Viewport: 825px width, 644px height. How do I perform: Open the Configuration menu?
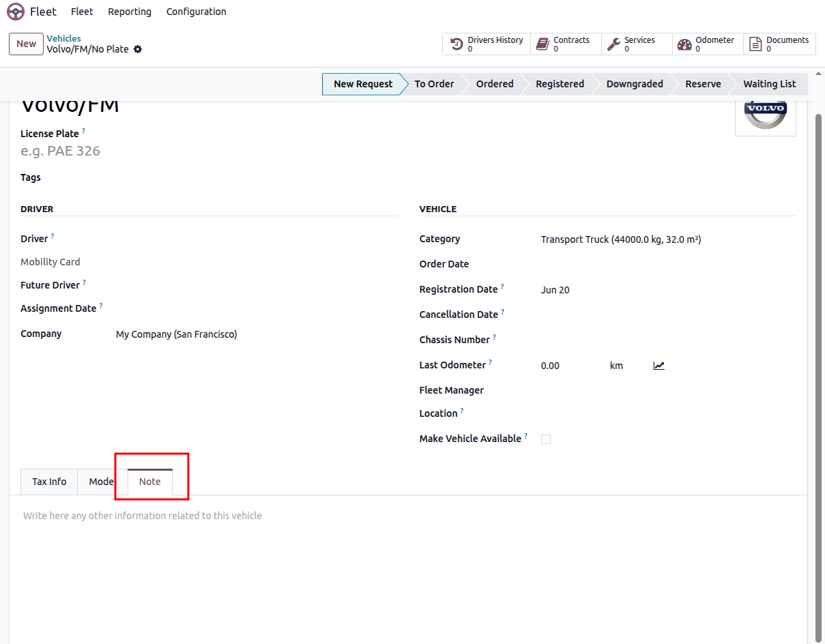click(197, 12)
